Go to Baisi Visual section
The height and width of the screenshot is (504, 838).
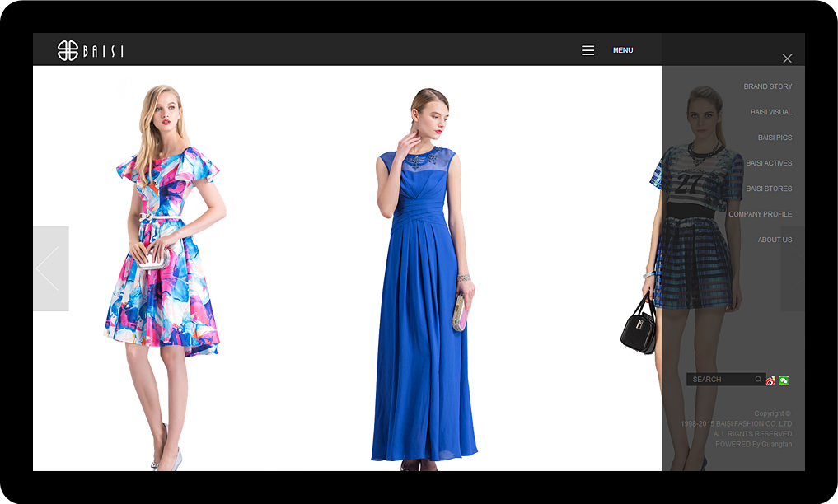pyautogui.click(x=770, y=112)
